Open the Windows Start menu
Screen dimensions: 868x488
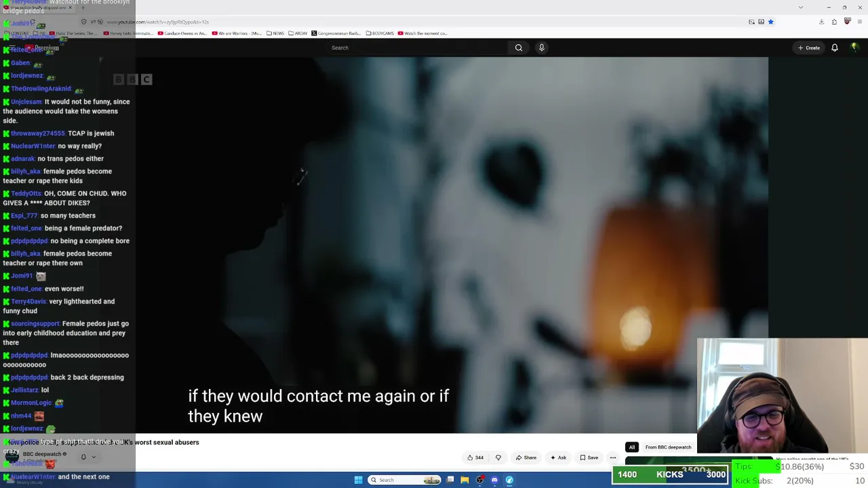[358, 480]
